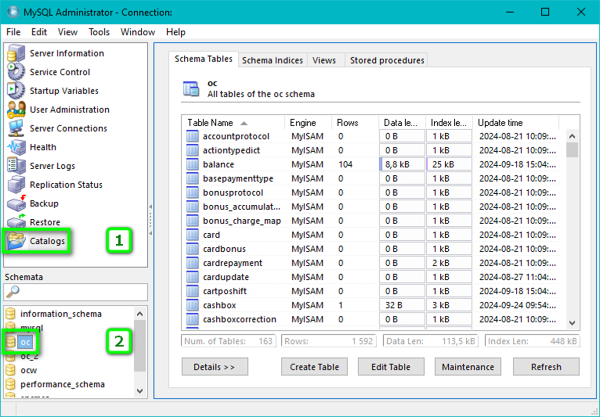Switch to the Schema Indices tab
This screenshot has height=417, width=600.
(x=272, y=60)
